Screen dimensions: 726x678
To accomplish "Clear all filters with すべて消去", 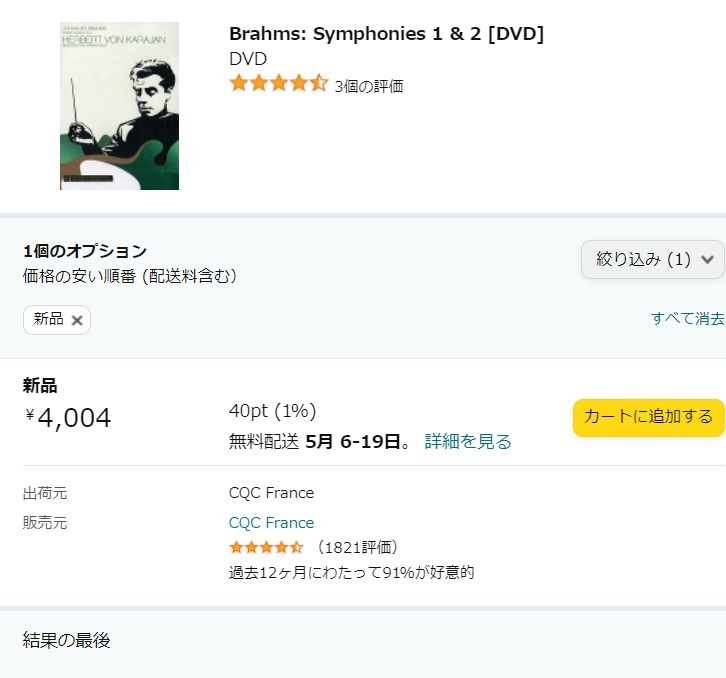I will click(x=687, y=319).
